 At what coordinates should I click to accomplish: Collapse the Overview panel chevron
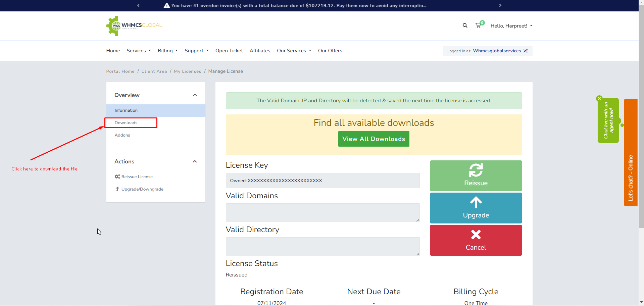(195, 95)
